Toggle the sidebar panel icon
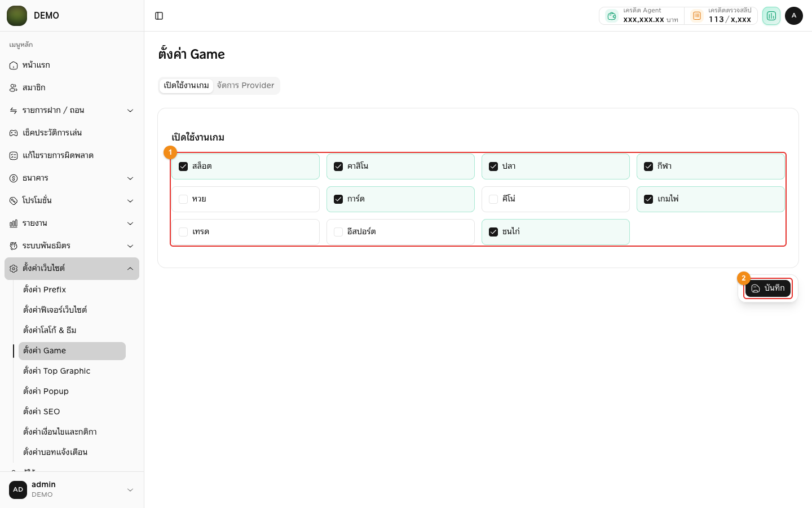This screenshot has height=508, width=812. click(159, 16)
